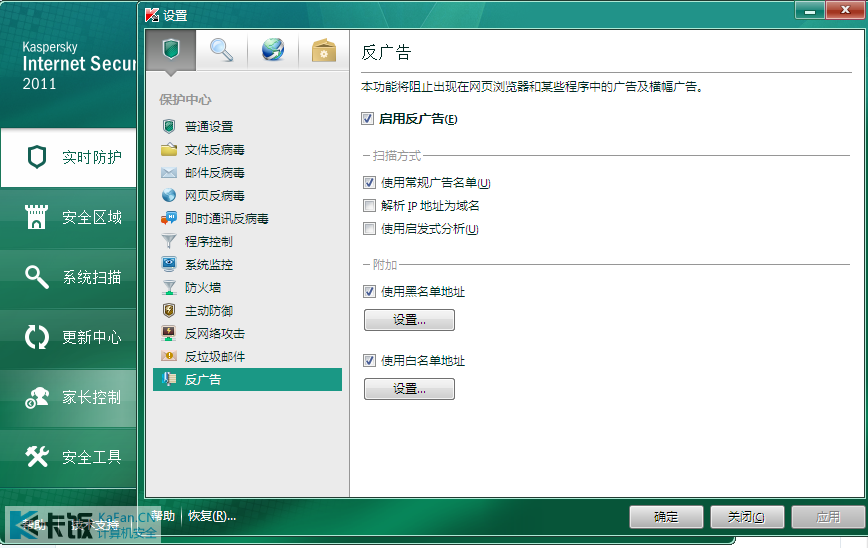Open 安全工具 in main window sidebar

click(69, 457)
